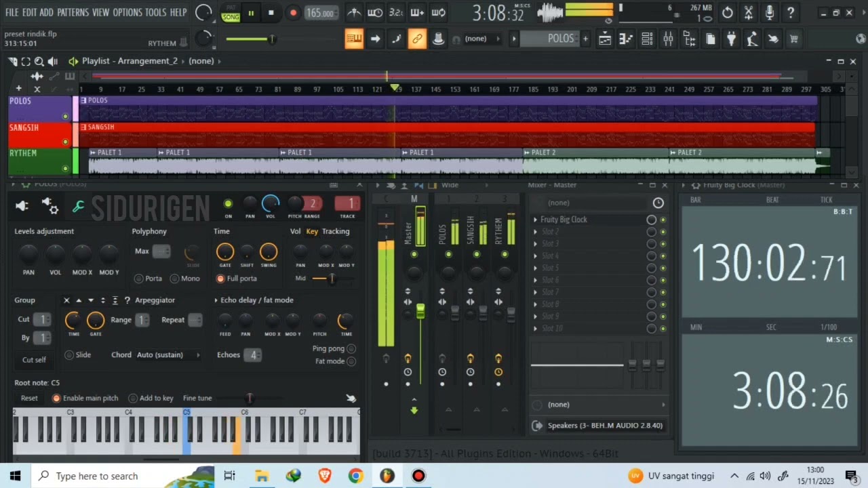Click the record button
The image size is (868, 488).
click(293, 13)
